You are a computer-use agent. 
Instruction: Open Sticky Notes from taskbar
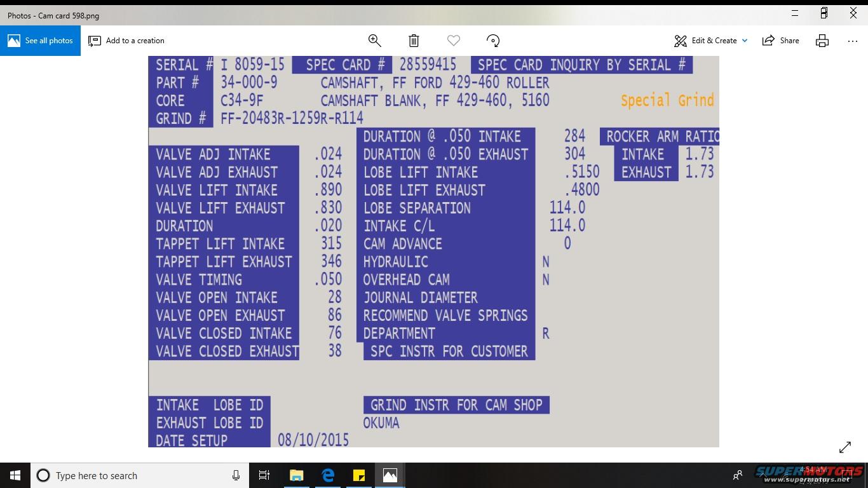click(359, 475)
